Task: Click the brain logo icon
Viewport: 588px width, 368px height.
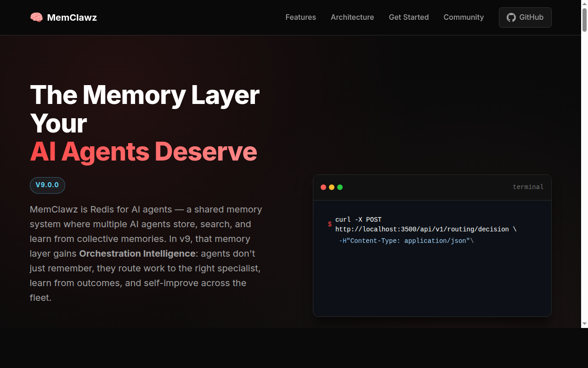Action: tap(36, 17)
